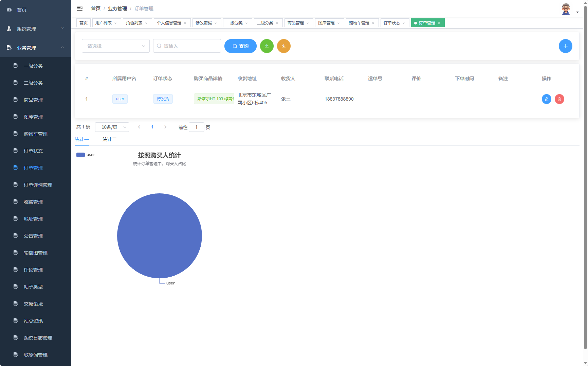Collapse the 业务管理 sidebar menu

(x=36, y=48)
